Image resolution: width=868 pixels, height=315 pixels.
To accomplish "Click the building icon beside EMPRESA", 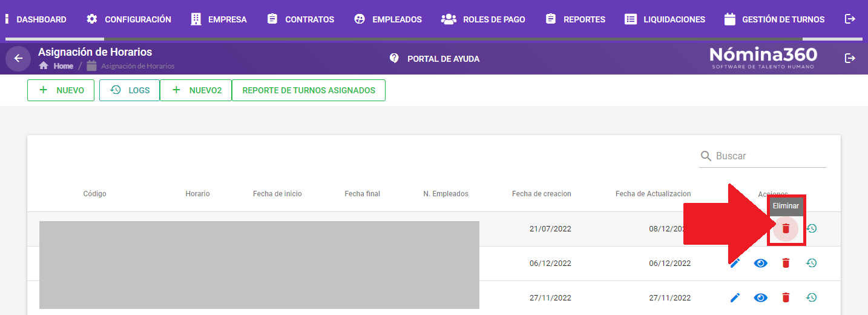I will tap(196, 19).
